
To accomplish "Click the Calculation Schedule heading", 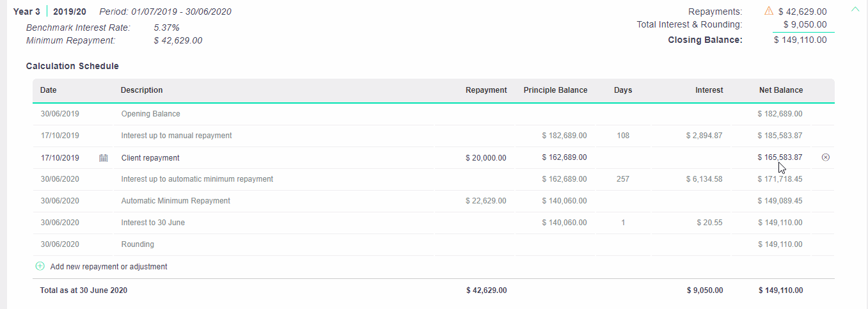I will pos(72,66).
